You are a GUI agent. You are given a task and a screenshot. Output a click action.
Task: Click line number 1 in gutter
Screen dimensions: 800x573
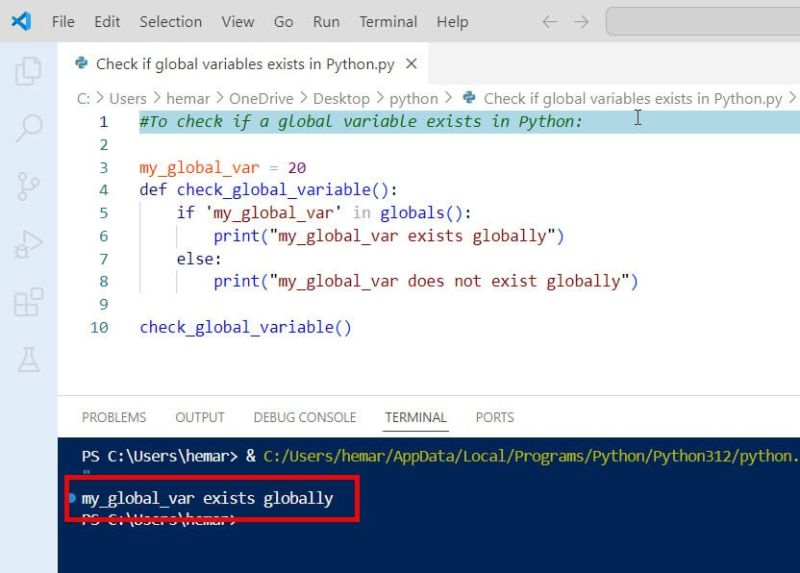(104, 122)
